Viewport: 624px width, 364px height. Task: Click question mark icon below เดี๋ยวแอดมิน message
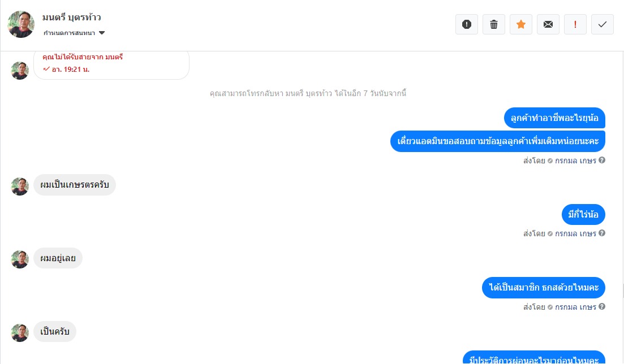pos(602,160)
